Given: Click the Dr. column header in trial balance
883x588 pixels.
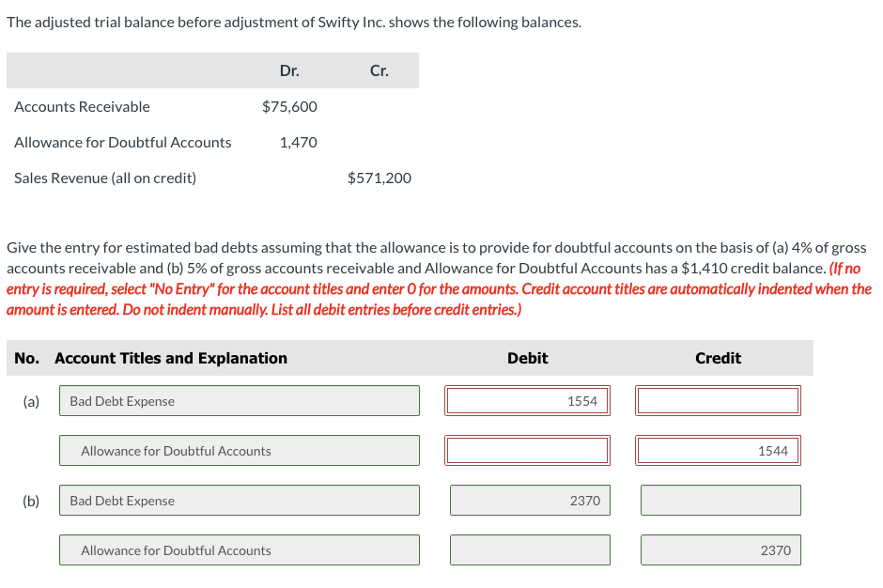Looking at the screenshot, I should (289, 70).
